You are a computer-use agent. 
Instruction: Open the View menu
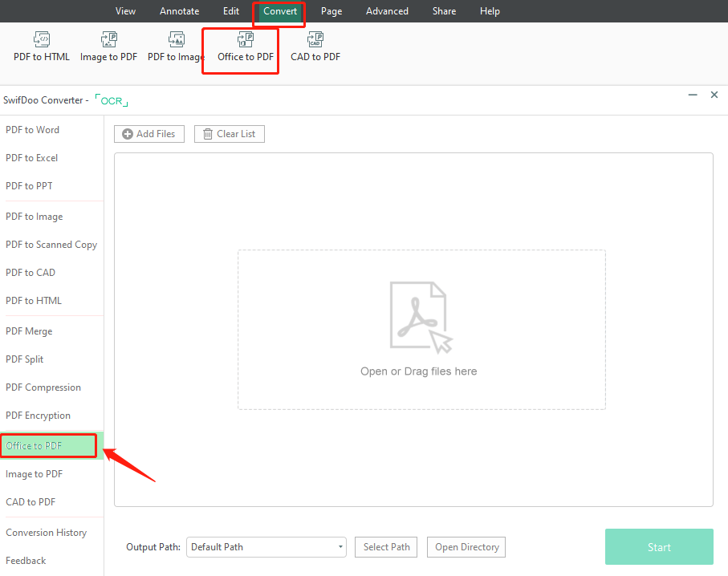(125, 11)
